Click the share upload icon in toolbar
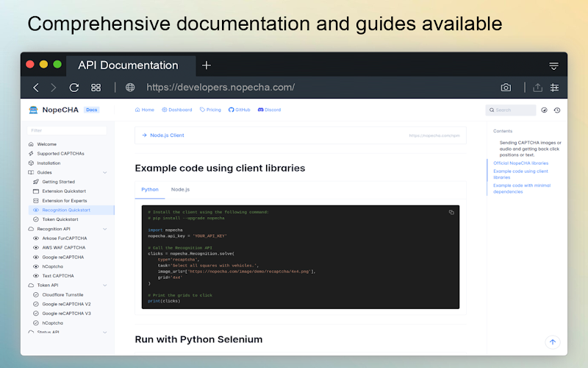Image resolution: width=588 pixels, height=368 pixels. tap(538, 88)
